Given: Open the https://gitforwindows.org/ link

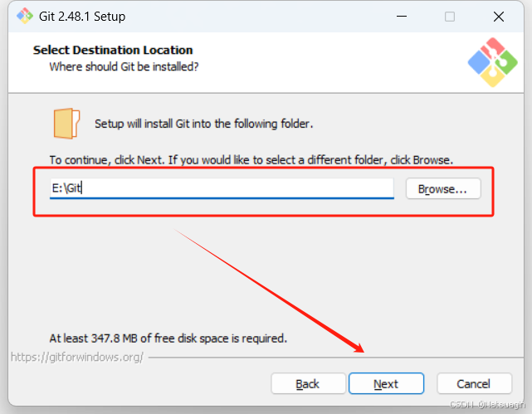Looking at the screenshot, I should [x=77, y=357].
